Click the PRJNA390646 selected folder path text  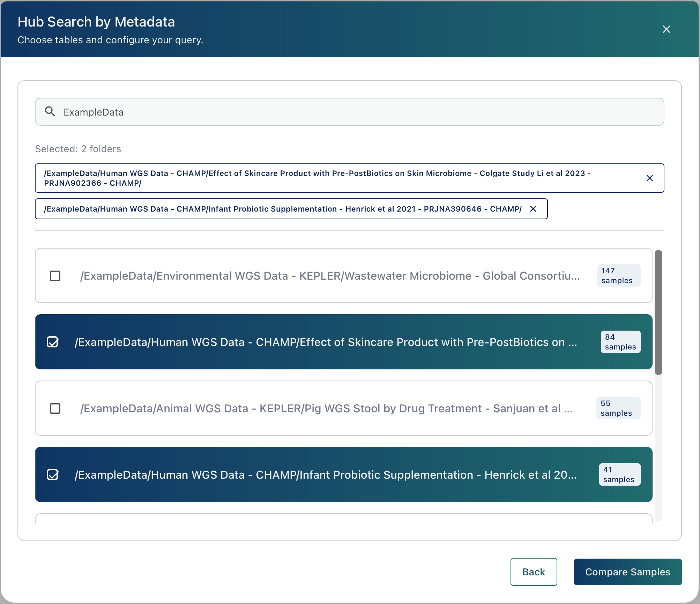283,209
